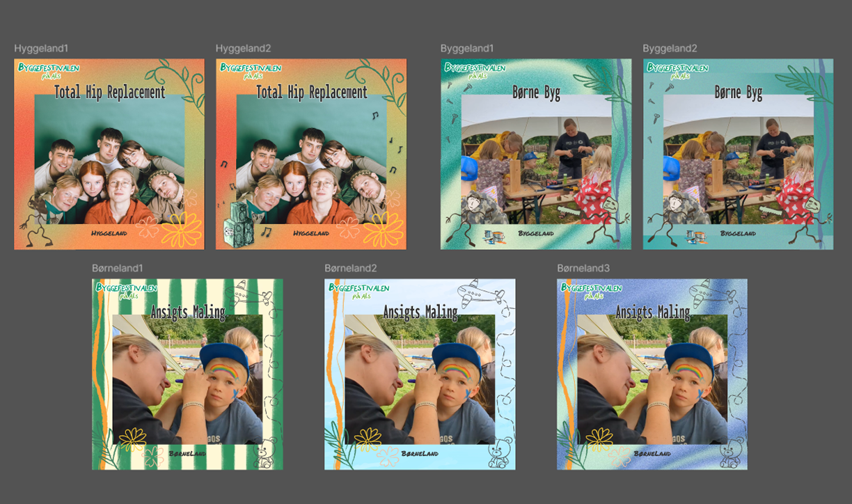Select the Hyggeland2 frame label

243,49
